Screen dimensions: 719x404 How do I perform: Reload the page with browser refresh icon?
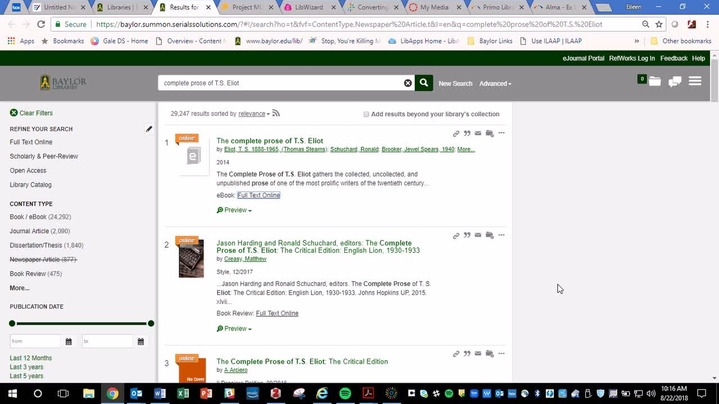41,24
